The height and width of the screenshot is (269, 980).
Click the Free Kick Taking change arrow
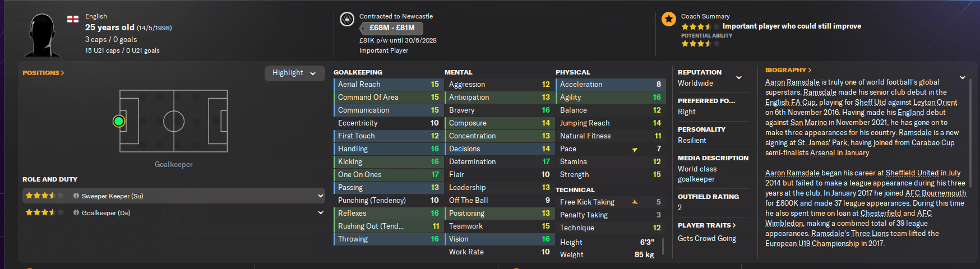click(x=635, y=202)
